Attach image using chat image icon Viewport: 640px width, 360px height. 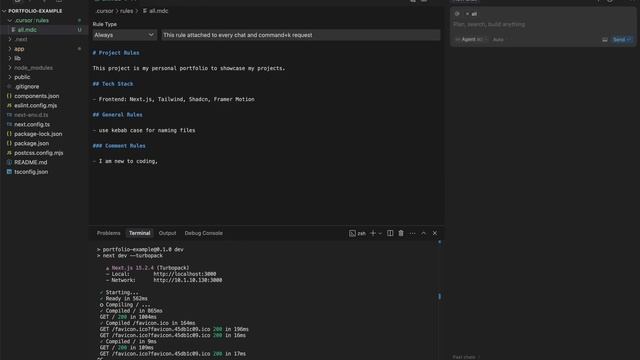tap(604, 40)
